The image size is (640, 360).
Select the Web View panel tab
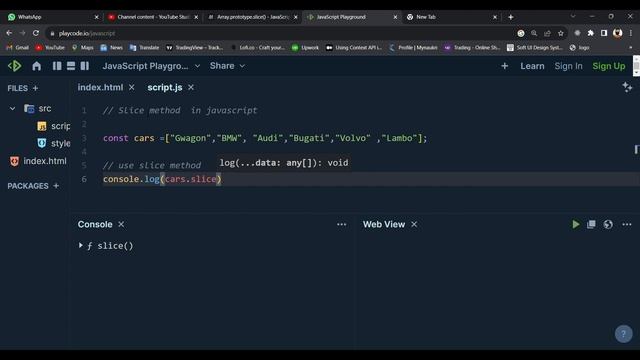(384, 224)
